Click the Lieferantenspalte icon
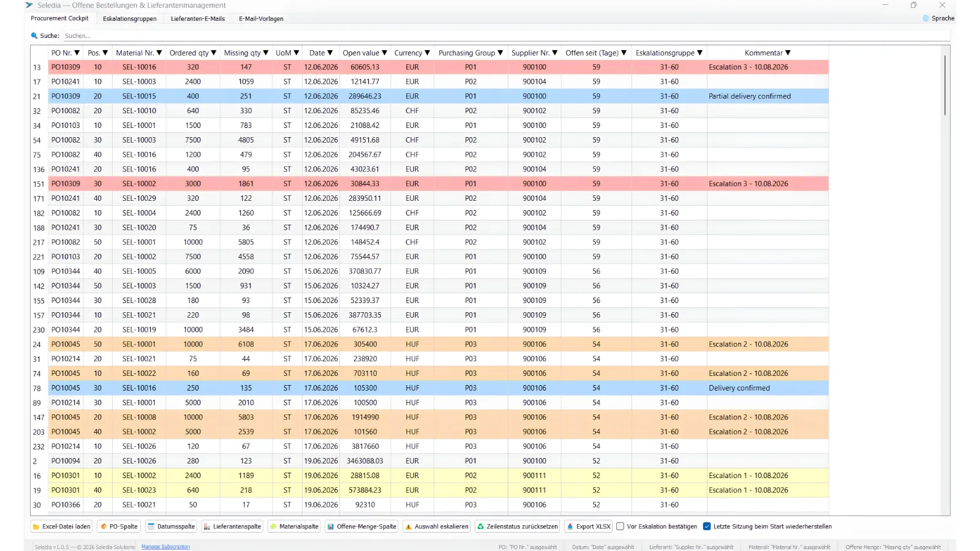 (207, 527)
